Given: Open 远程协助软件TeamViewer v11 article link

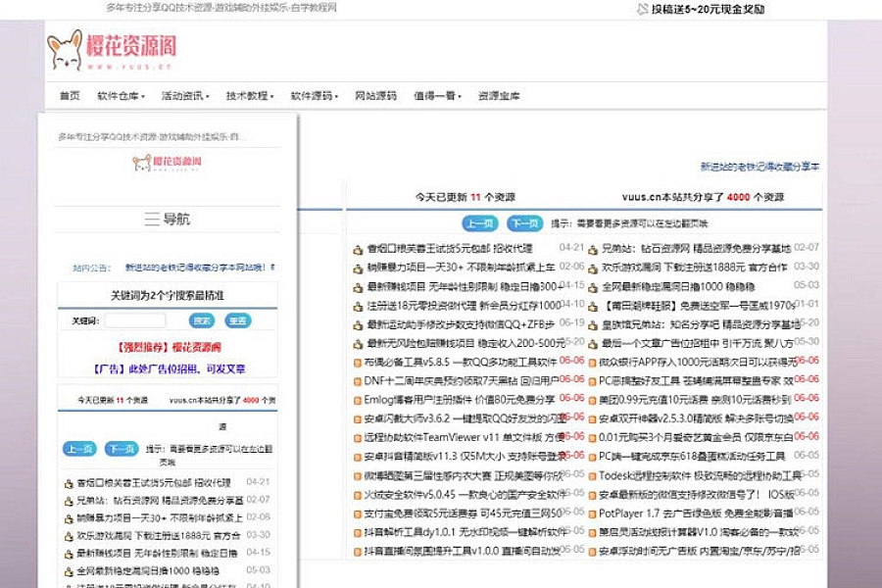Looking at the screenshot, I should (465, 437).
